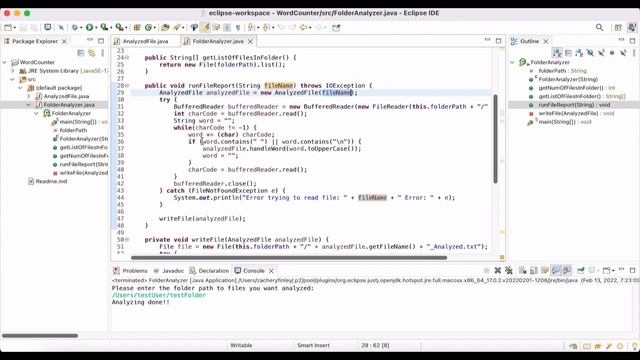Viewport: 640px width, 360px height.
Task: Toggle console Scroll Lock icon
Action: tap(534, 270)
